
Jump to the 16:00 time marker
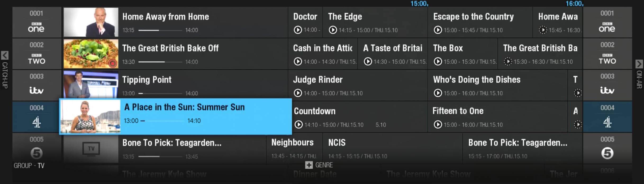click(x=574, y=4)
